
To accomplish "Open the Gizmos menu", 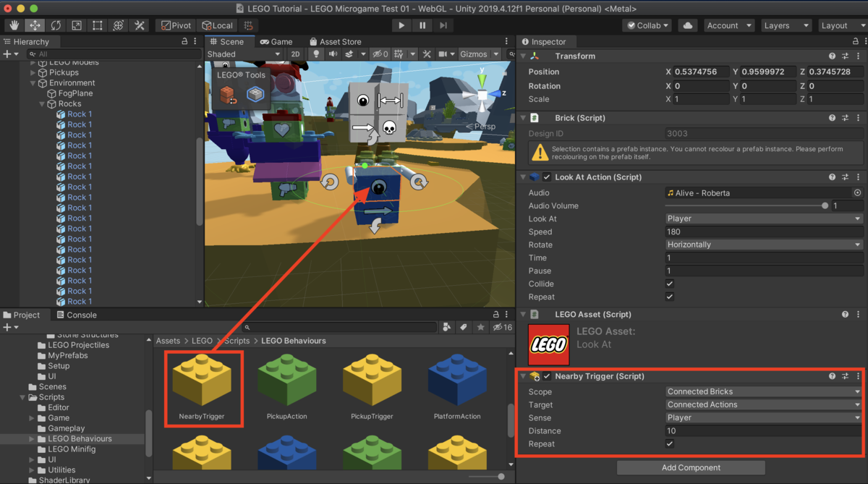I will (478, 54).
